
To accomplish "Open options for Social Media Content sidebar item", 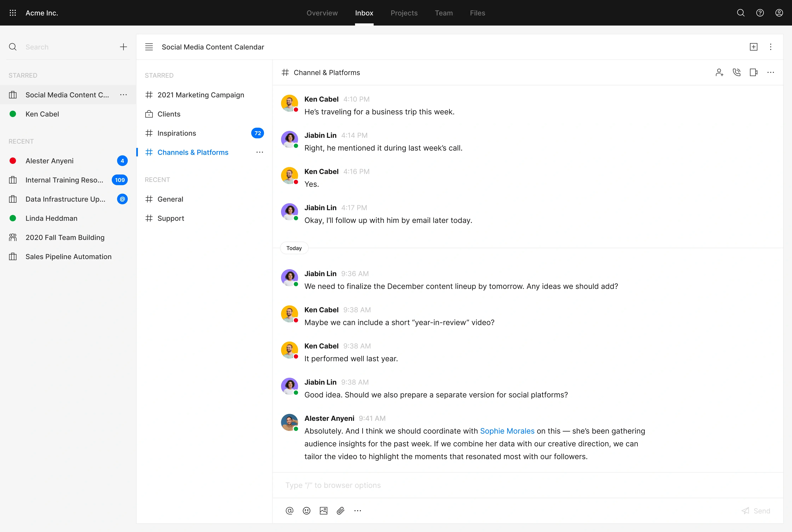I will (123, 95).
